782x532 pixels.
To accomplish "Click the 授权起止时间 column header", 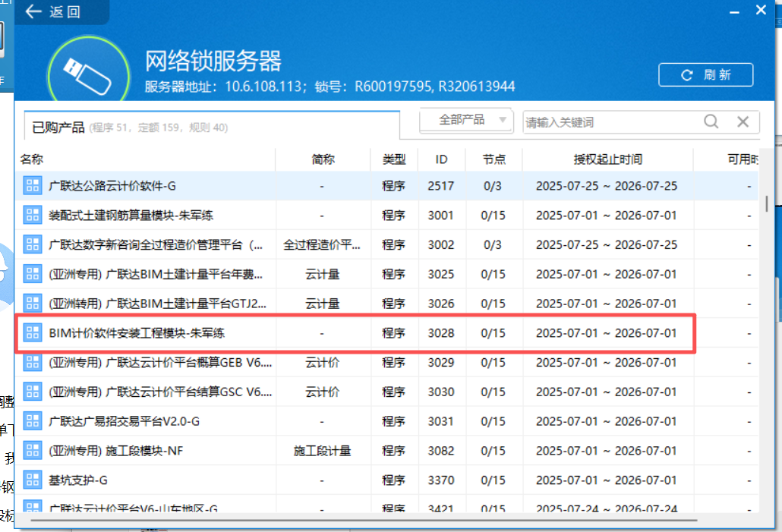I will tap(607, 159).
